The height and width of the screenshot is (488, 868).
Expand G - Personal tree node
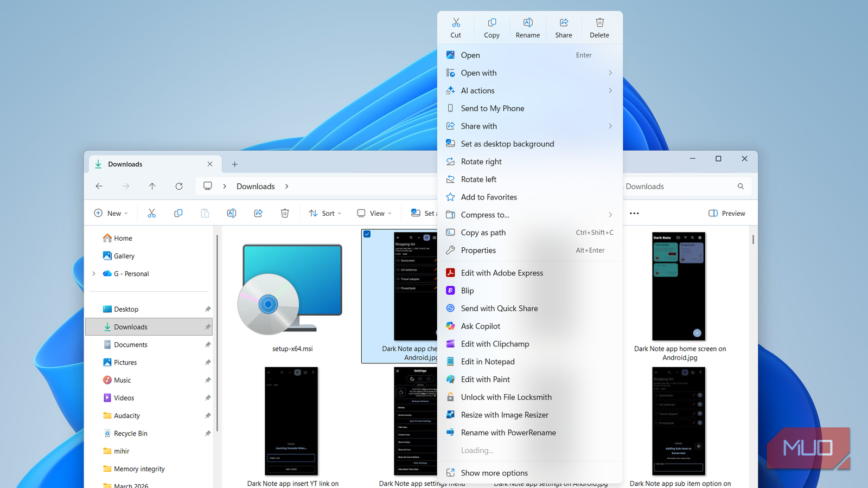tap(94, 274)
